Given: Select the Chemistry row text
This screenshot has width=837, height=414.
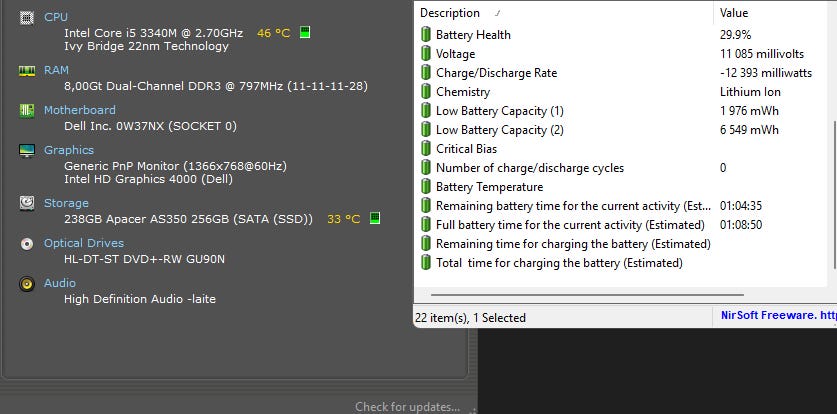Looking at the screenshot, I should [x=463, y=92].
